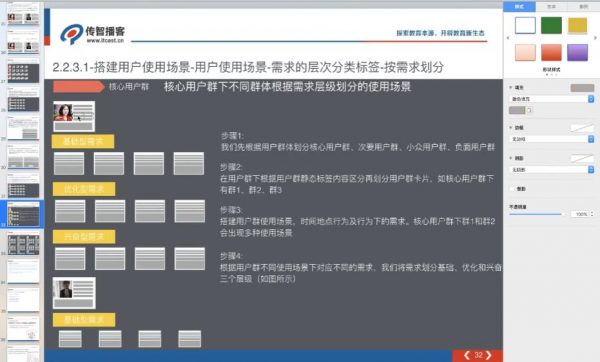600x362 pixels.
Task: Click the opacity 100% value field
Action: tap(580, 214)
